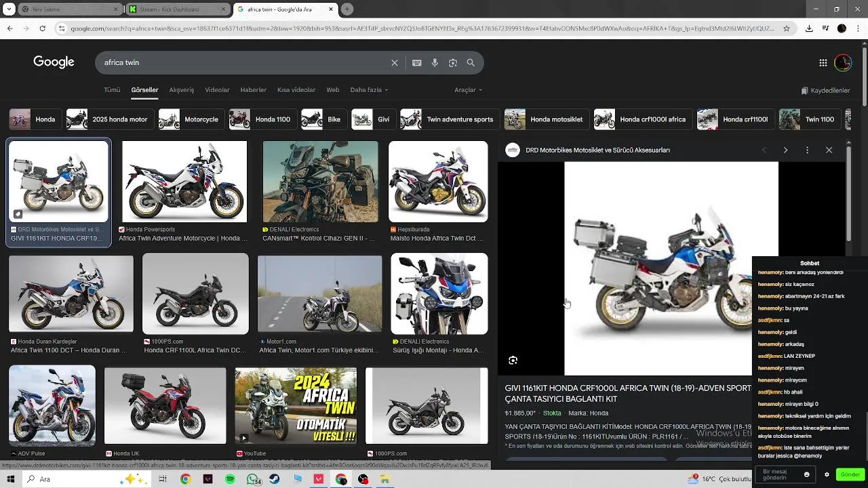
Task: Open a new browser tab with plus
Action: (x=347, y=9)
